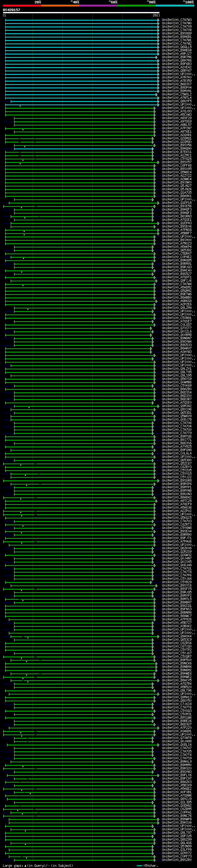Click the cyan ~100% identity legend bar
The height and width of the screenshot is (868, 197).
(x=175, y=6)
